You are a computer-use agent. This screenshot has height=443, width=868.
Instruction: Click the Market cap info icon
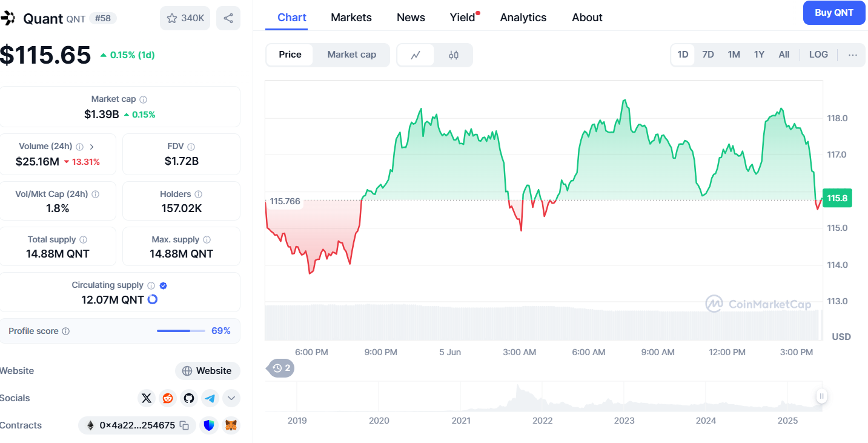click(x=143, y=99)
